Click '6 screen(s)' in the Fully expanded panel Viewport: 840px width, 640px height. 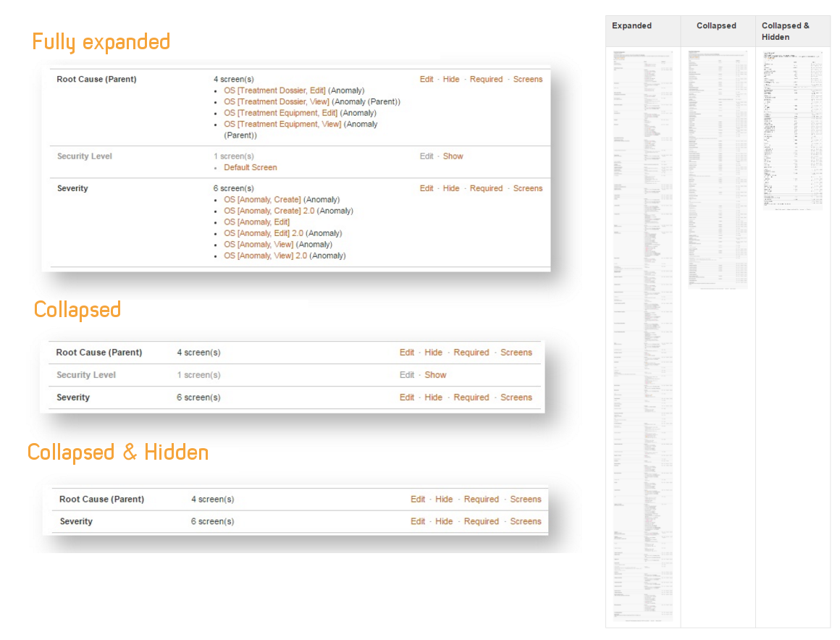coord(234,188)
